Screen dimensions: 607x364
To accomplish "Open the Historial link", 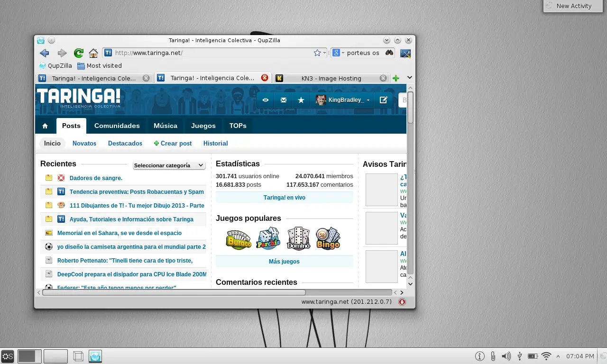I will click(x=216, y=143).
